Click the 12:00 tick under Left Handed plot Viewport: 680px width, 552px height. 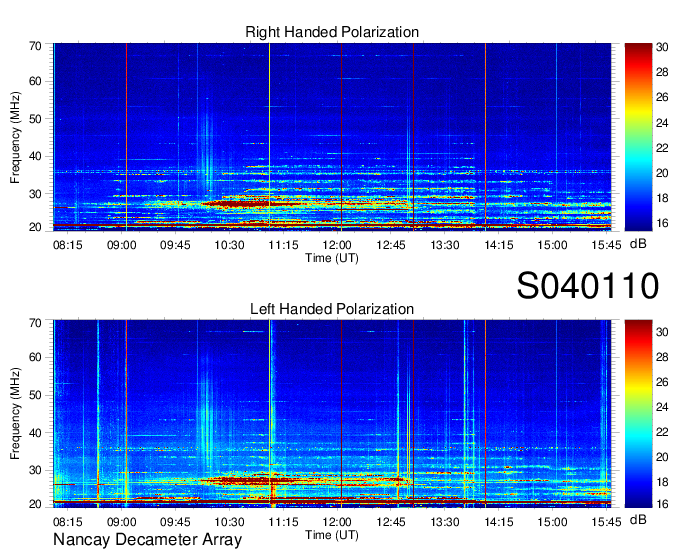tap(337, 522)
